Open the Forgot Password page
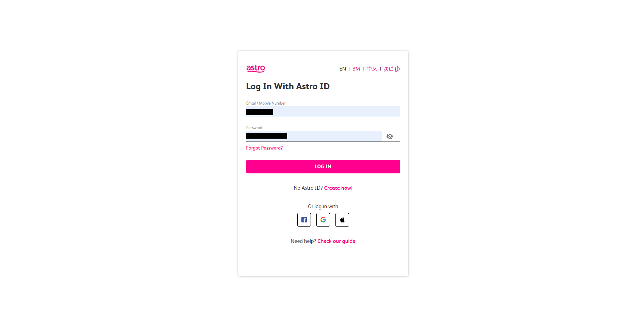Screen dimensions: 644x326 click(264, 148)
